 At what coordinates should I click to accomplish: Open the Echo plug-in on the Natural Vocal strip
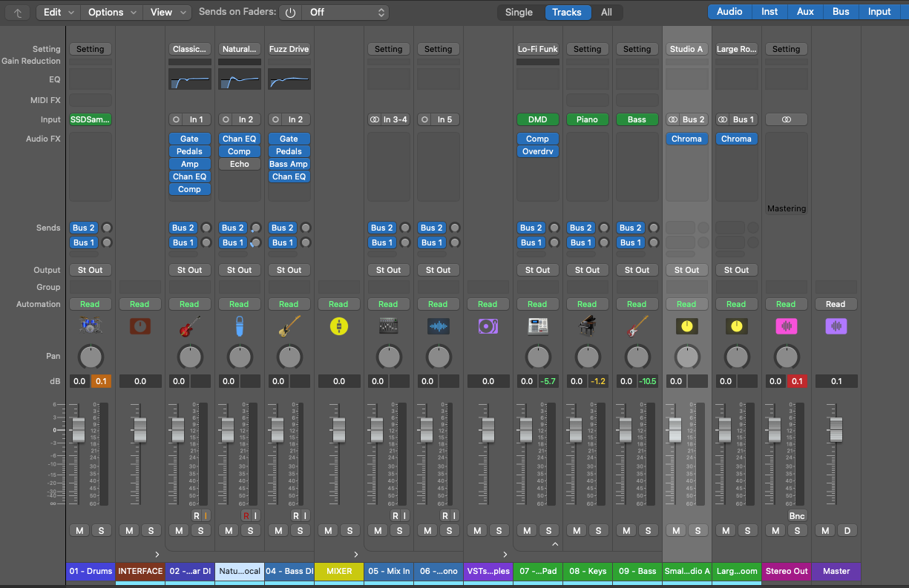point(239,164)
